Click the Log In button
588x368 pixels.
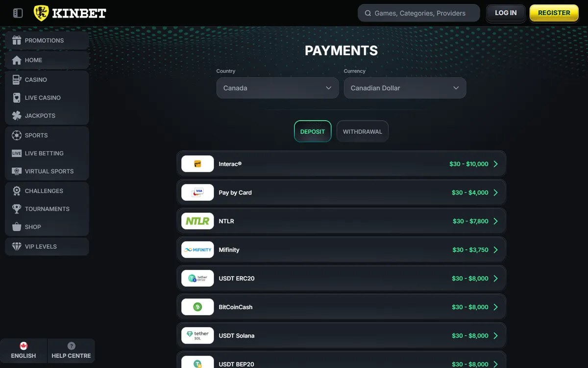[506, 13]
